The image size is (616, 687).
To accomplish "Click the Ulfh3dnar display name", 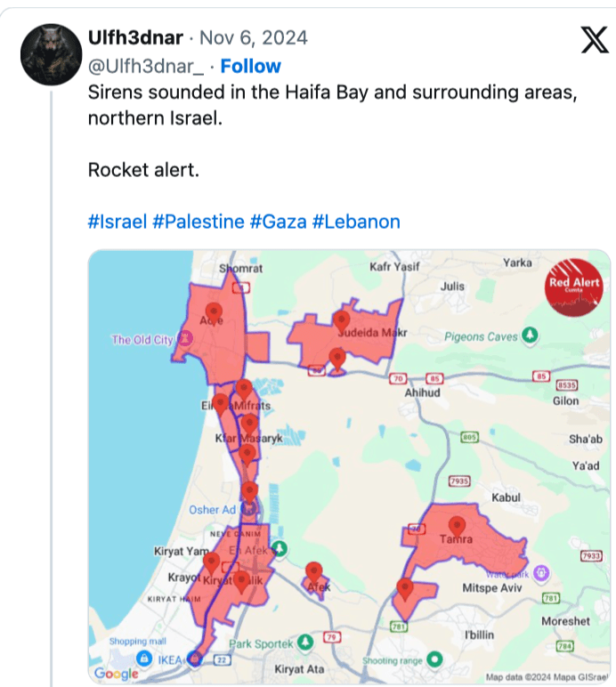I will click(136, 37).
